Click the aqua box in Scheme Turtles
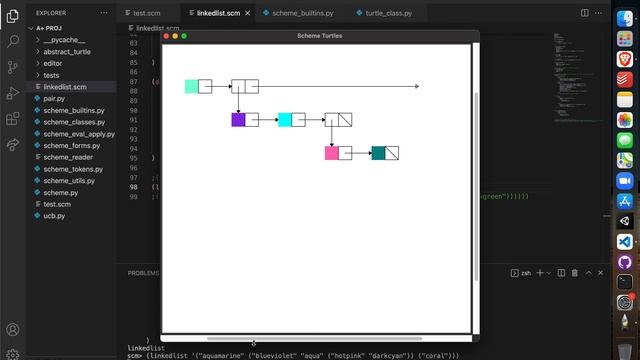Image resolution: width=640 pixels, height=360 pixels. pos(285,120)
